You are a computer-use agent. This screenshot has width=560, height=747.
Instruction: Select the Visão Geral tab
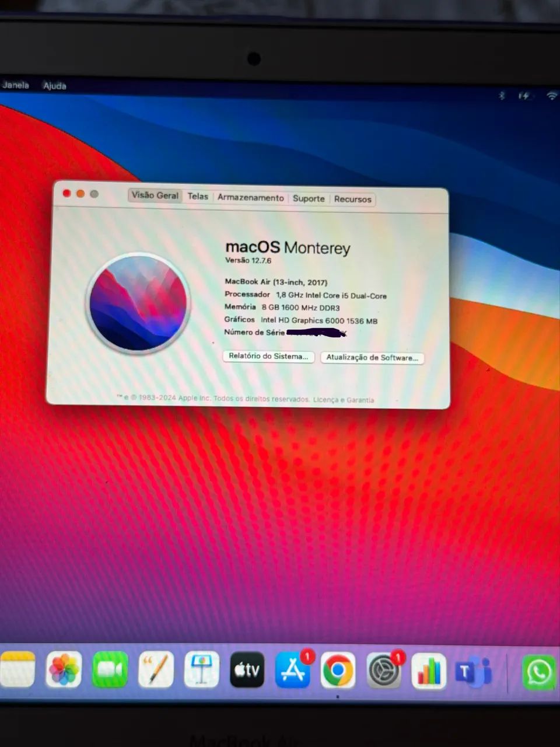pos(155,196)
